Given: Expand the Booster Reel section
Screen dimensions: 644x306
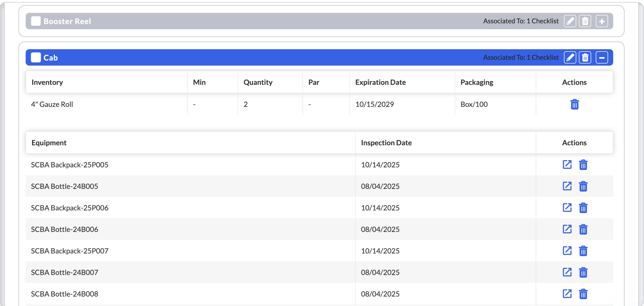Looking at the screenshot, I should tap(602, 21).
